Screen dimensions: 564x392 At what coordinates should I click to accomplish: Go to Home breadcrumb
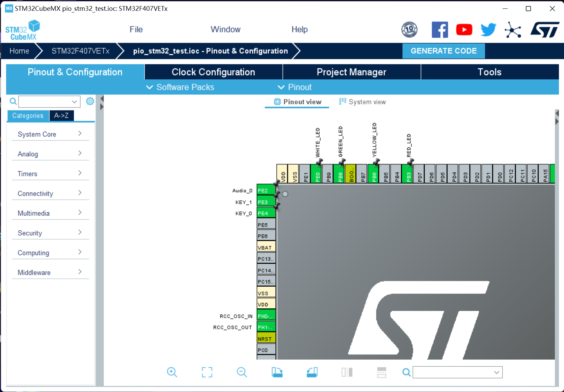click(x=19, y=51)
